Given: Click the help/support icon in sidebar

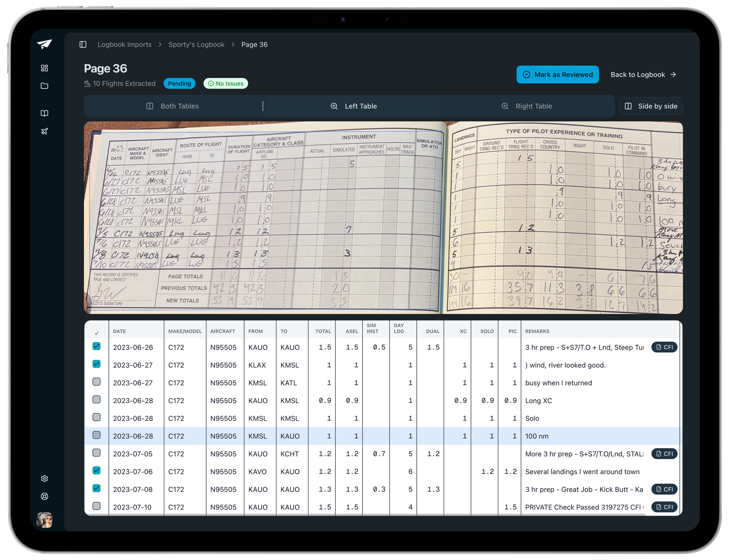Looking at the screenshot, I should pyautogui.click(x=44, y=496).
